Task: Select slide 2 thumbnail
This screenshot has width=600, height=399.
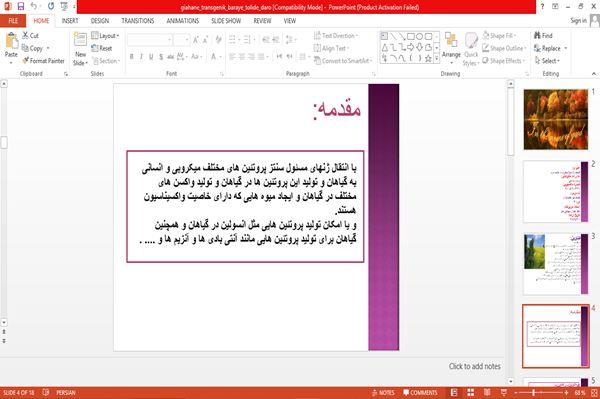Action: tap(556, 191)
